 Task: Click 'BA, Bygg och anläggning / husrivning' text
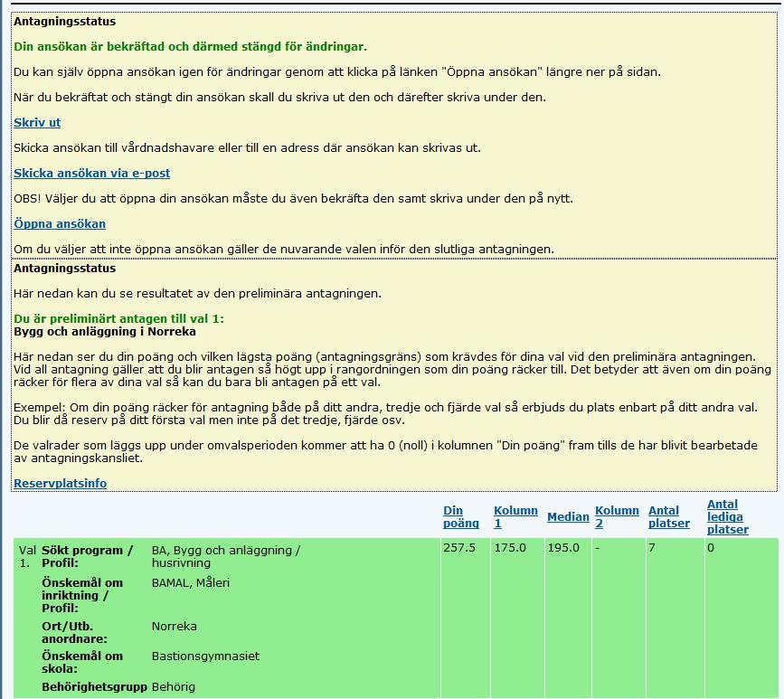pyautogui.click(x=226, y=556)
